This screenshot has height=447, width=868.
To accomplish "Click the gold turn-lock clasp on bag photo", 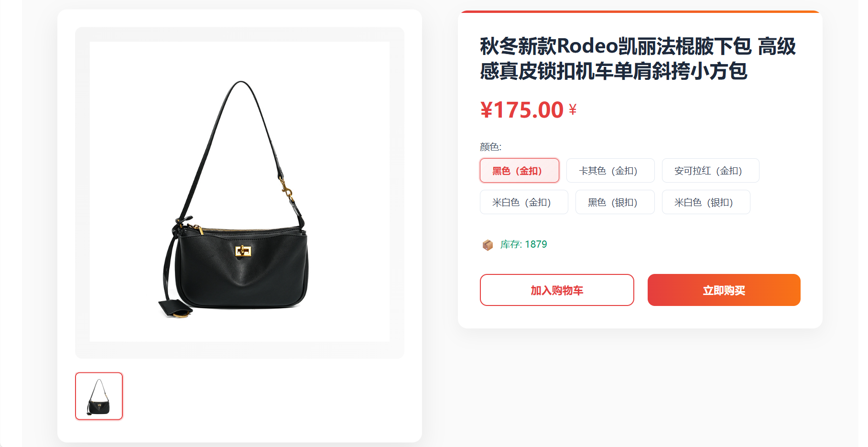I will coord(243,251).
